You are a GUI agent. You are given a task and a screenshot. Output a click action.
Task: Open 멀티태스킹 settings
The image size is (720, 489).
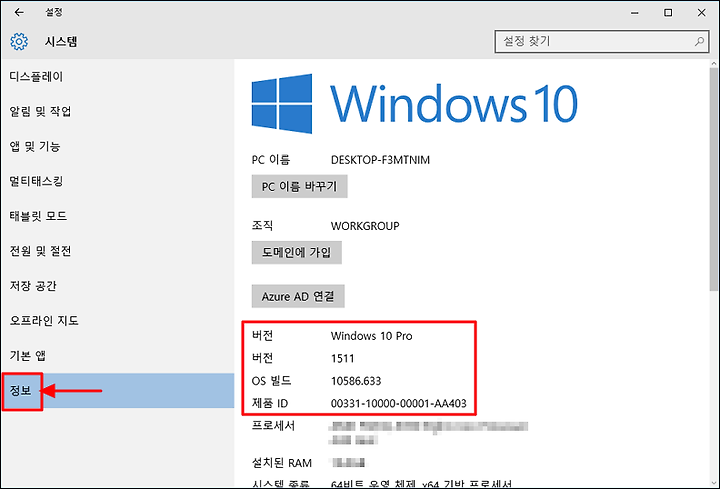(118, 181)
